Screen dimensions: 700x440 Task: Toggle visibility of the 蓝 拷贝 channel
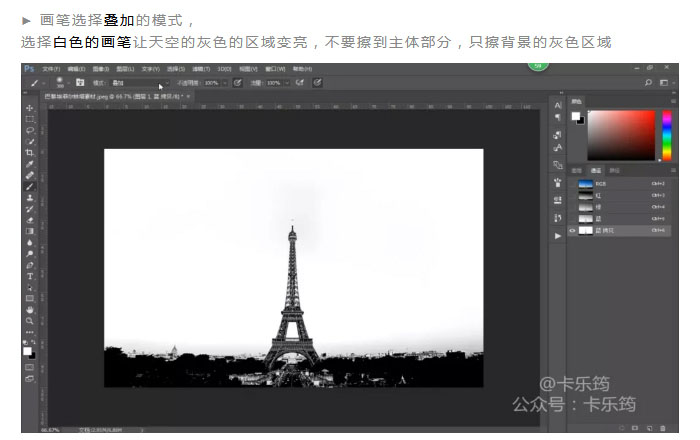click(x=573, y=230)
